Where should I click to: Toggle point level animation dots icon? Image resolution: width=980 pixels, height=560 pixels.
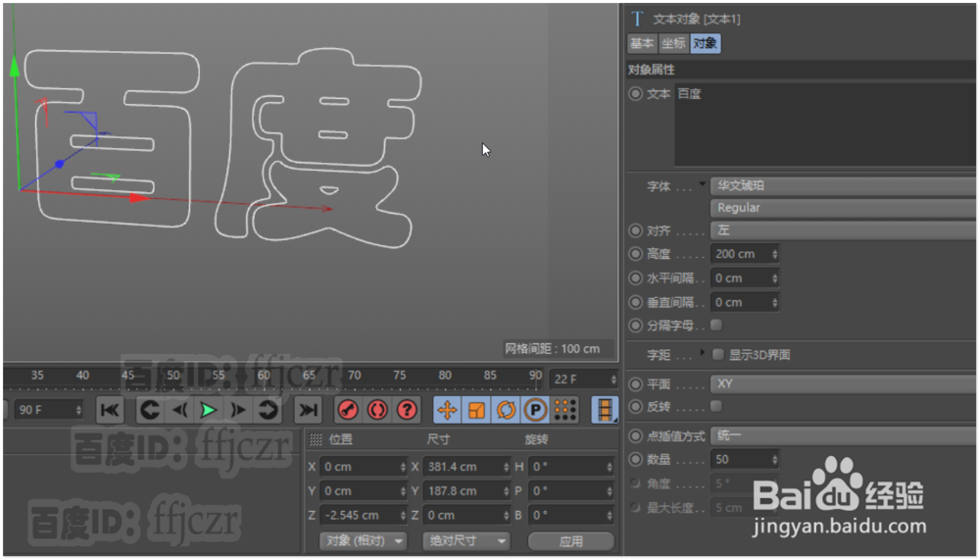pos(565,411)
